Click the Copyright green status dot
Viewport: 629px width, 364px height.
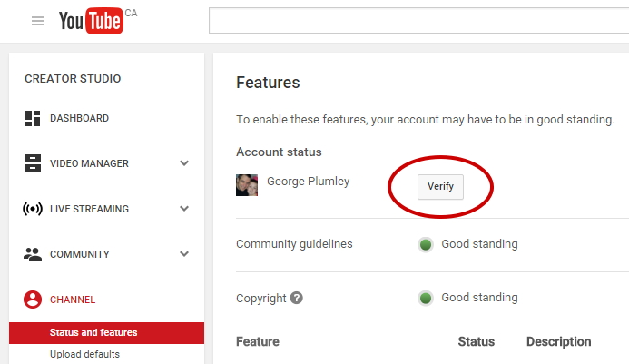coord(426,298)
